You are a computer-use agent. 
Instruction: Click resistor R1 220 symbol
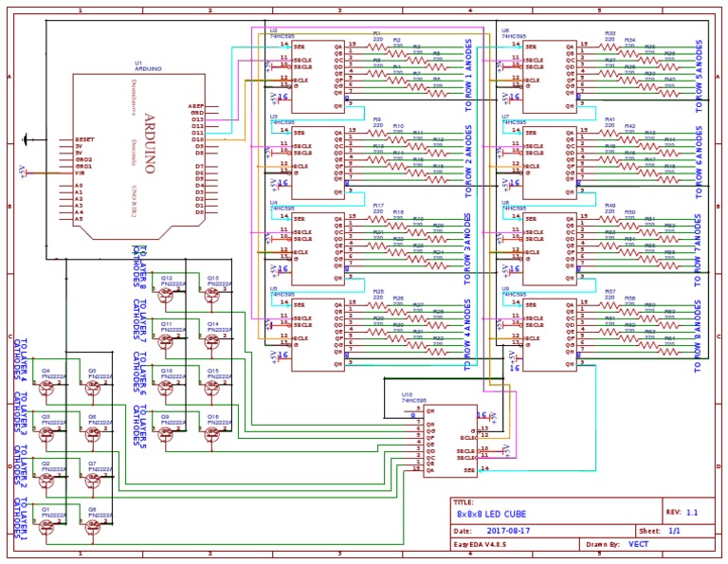click(377, 46)
